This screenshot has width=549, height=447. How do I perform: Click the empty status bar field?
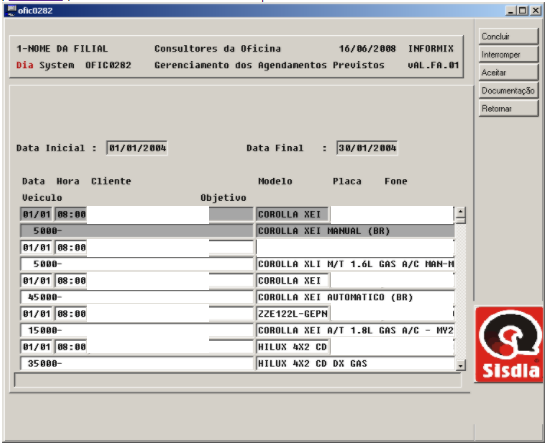point(238,380)
